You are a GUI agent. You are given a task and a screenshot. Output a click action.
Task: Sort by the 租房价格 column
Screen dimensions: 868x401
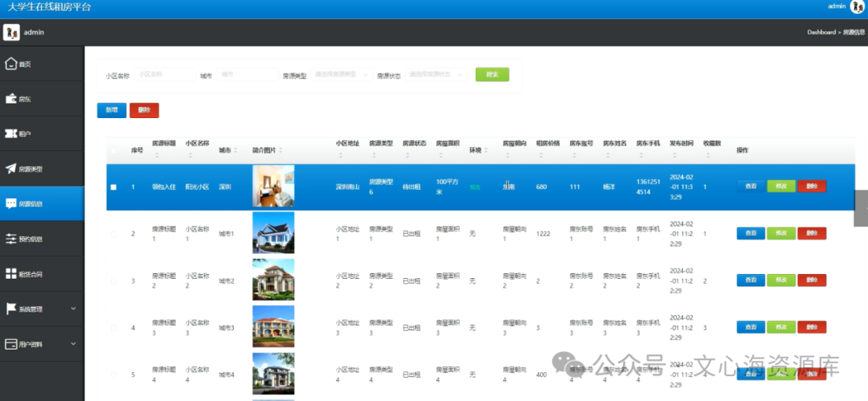(540, 156)
